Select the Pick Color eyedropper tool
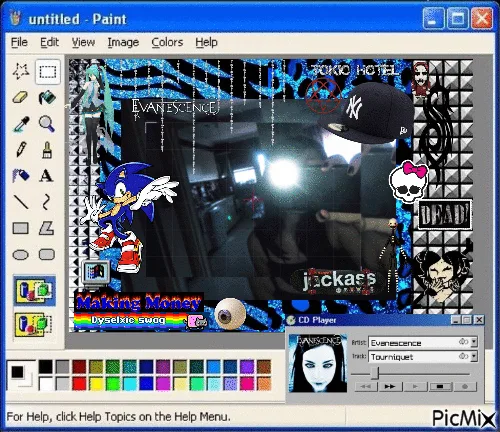Viewport: 500px width, 432px height. (x=21, y=124)
